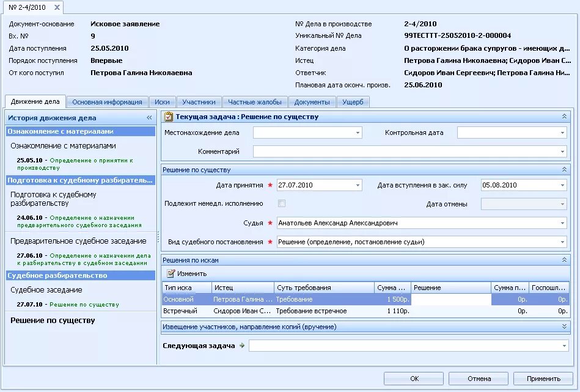Click the Подготовка к судебному разбирательству header
Viewport: 580px width, 392px height.
click(x=81, y=180)
